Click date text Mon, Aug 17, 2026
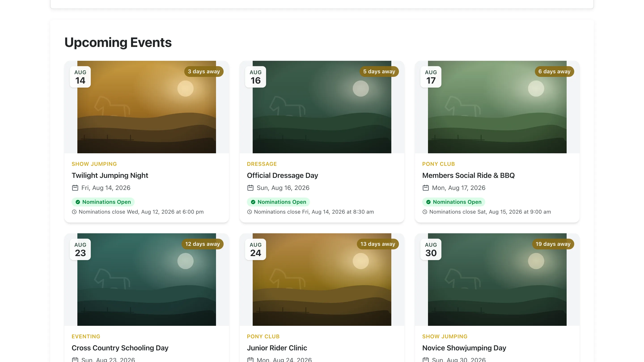 [458, 188]
